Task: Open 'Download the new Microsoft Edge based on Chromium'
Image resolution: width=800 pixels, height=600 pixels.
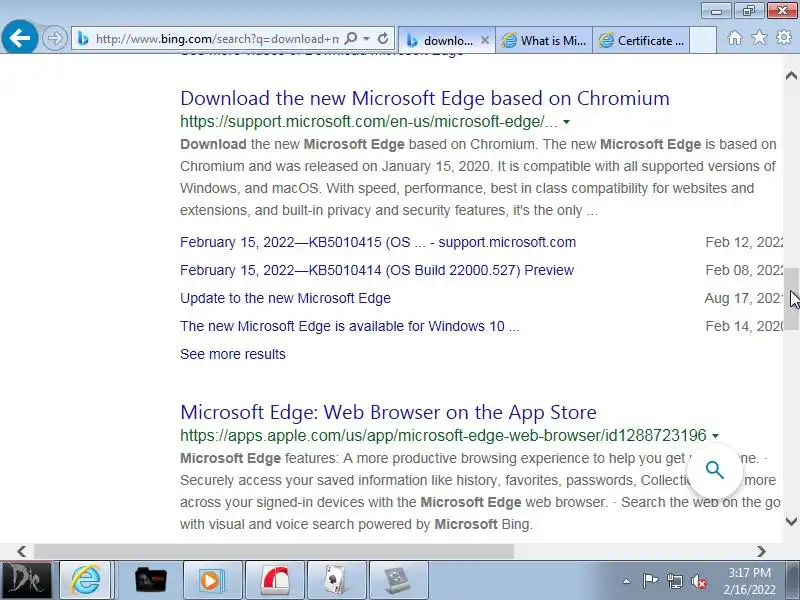Action: [424, 98]
